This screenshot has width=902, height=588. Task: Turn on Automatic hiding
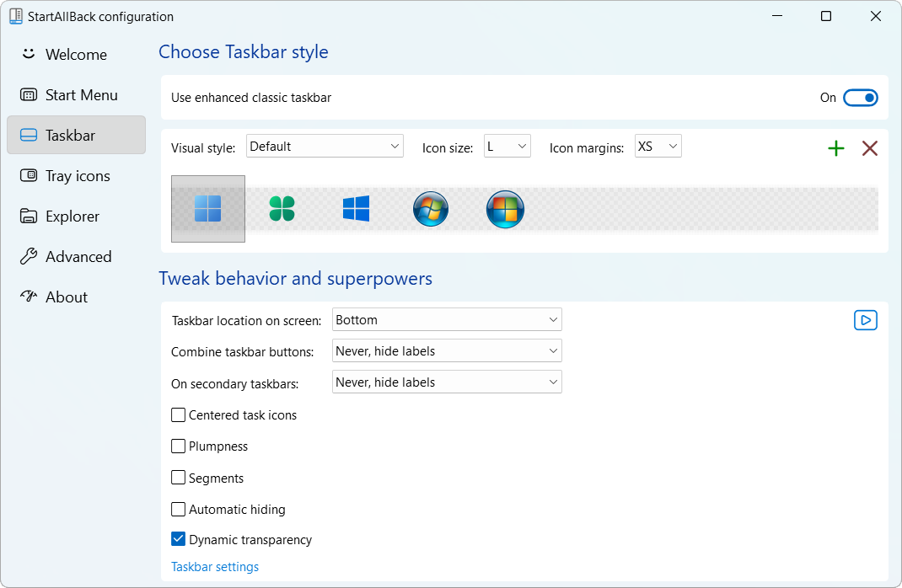point(179,510)
